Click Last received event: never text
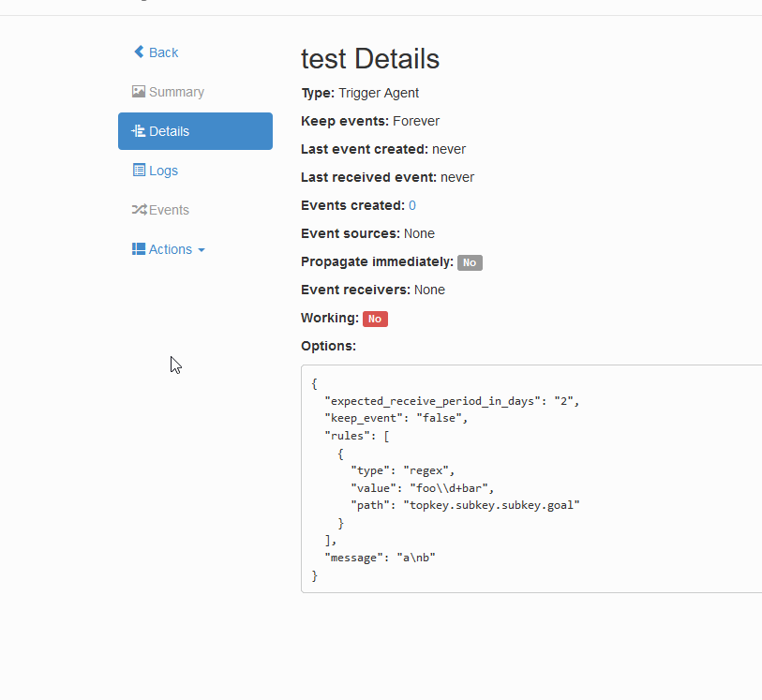762x700 pixels. click(387, 177)
